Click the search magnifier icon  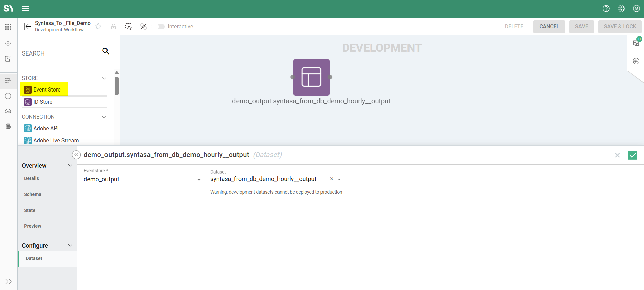pos(106,51)
